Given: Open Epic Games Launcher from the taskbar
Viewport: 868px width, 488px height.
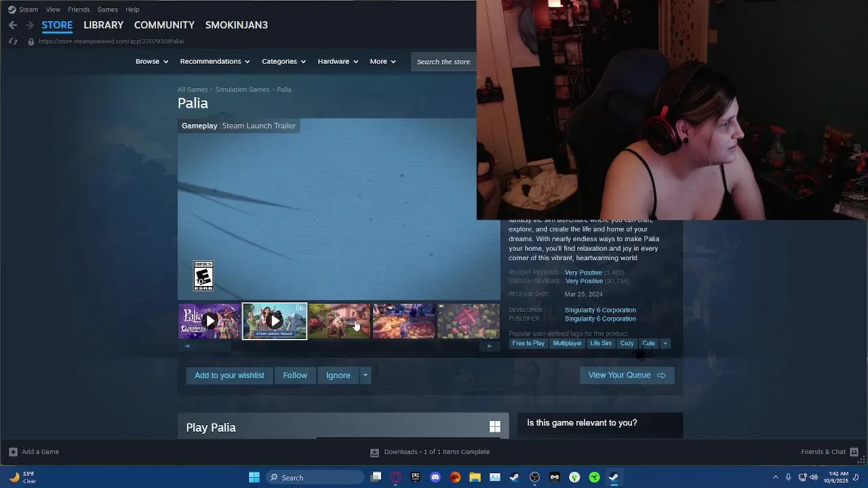Looking at the screenshot, I should 416,477.
